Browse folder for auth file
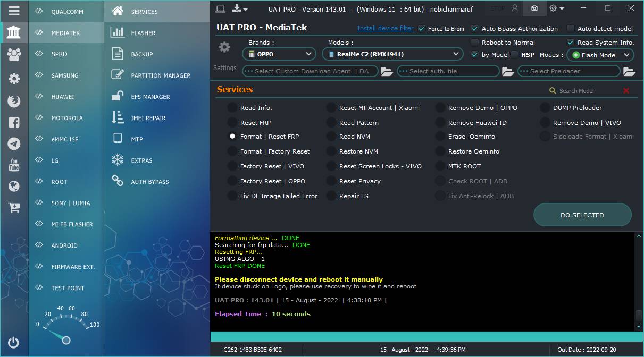Screen dimensions: 644x357 click(x=508, y=71)
